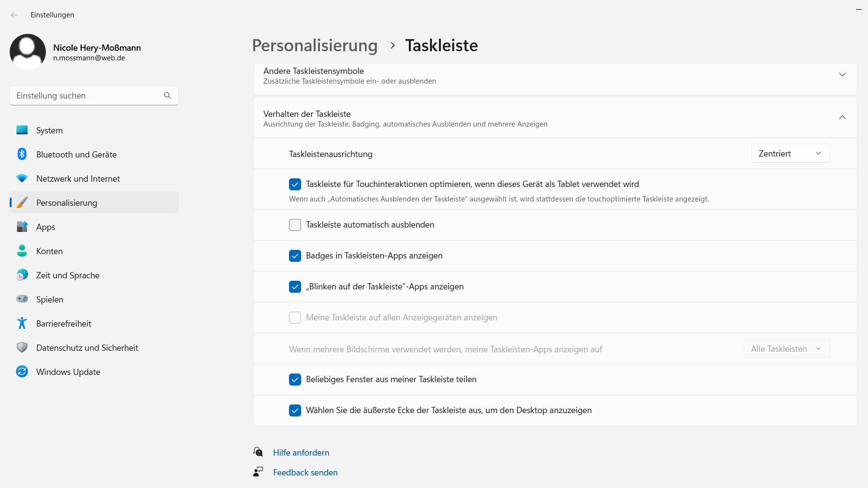The width and height of the screenshot is (868, 488).
Task: Click the Apps section icon
Action: pyautogui.click(x=22, y=227)
